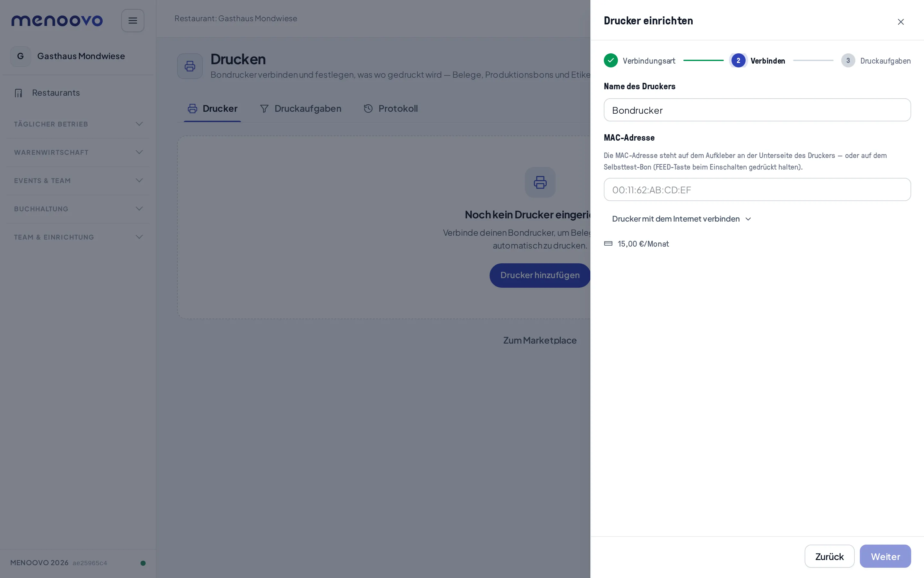Switch to the Drucker tab
The height and width of the screenshot is (578, 924).
click(x=212, y=109)
